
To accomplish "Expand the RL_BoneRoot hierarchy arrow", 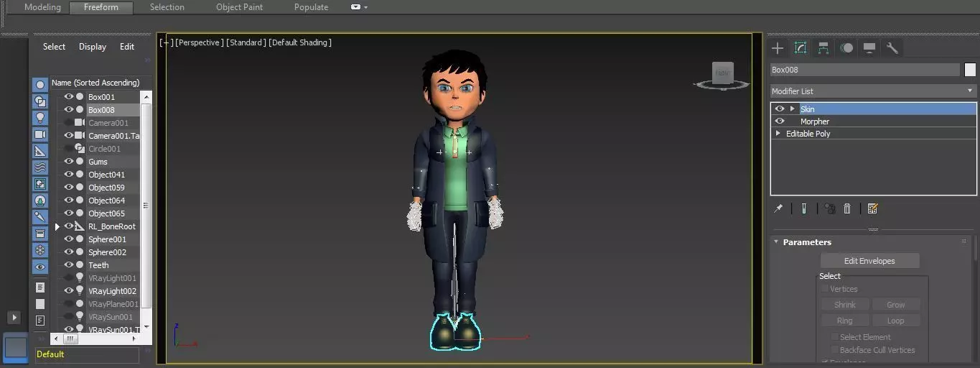I will [x=57, y=226].
